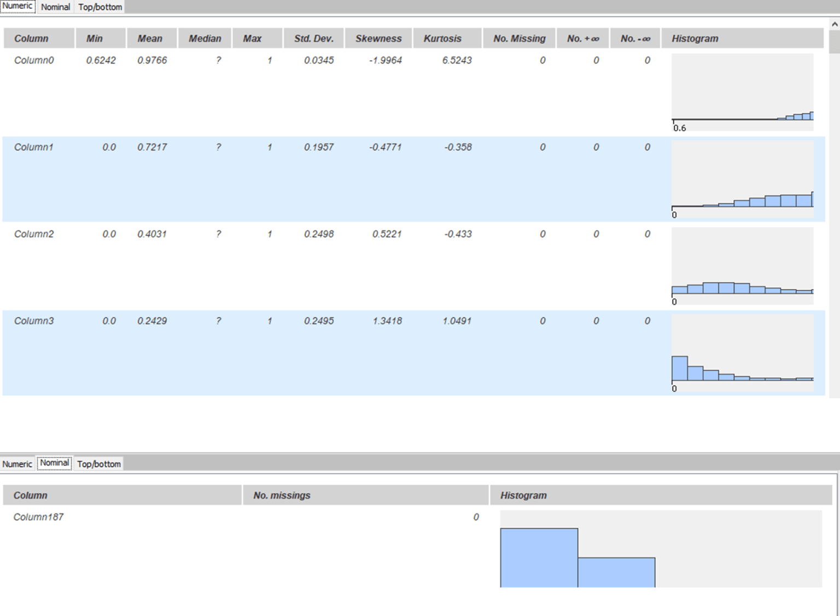Click the Column3 mean value 0.2429

pos(152,321)
